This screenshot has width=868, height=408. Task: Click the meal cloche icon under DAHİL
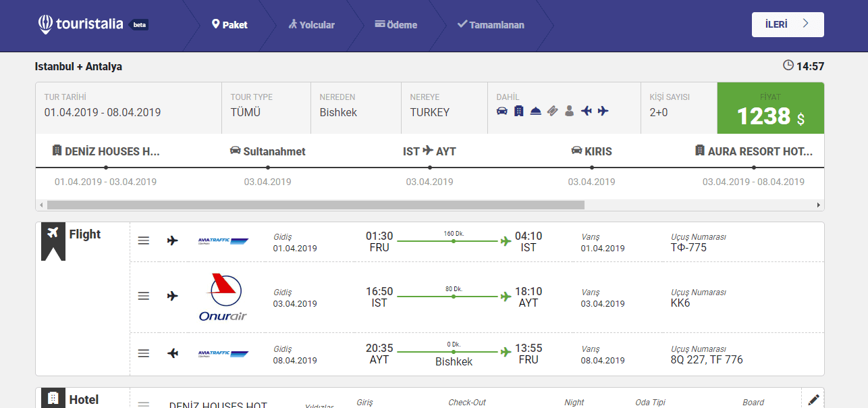point(535,111)
